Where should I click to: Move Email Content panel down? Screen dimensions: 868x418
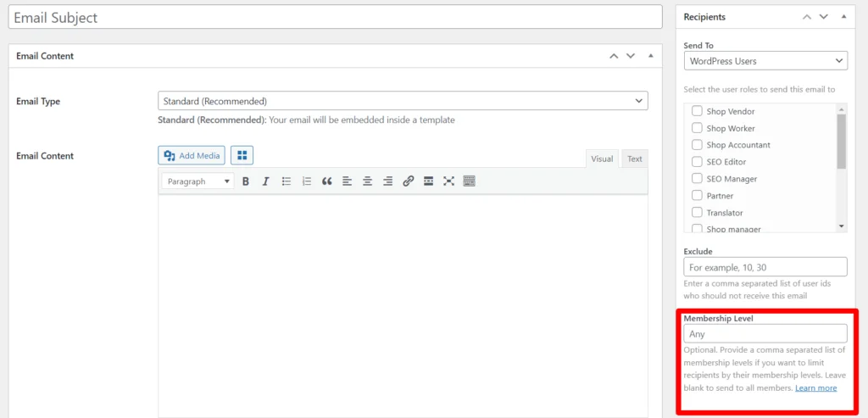631,56
